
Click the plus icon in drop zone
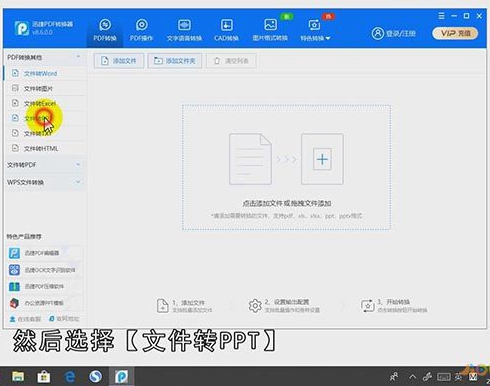[x=322, y=159]
